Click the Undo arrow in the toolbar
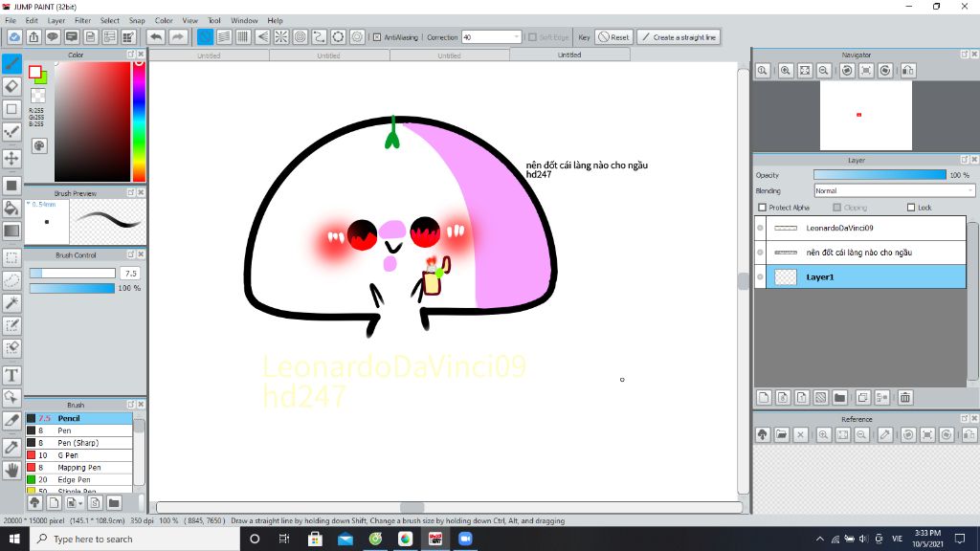 tap(156, 37)
